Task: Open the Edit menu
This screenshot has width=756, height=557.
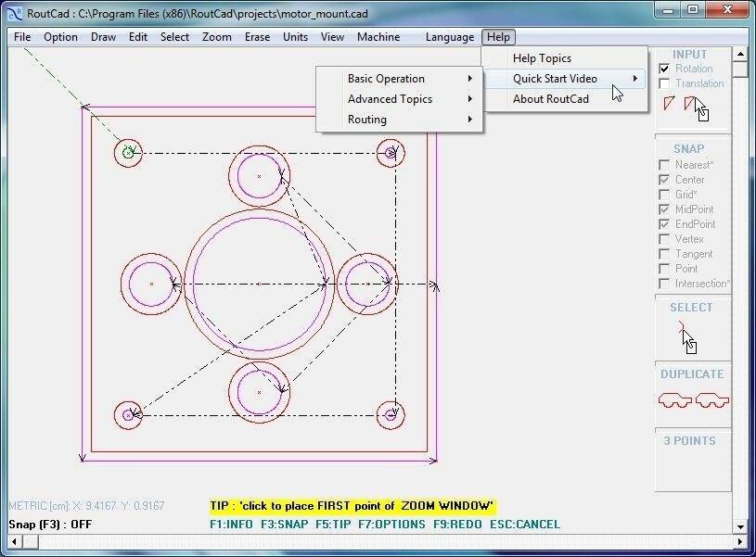Action: [138, 37]
